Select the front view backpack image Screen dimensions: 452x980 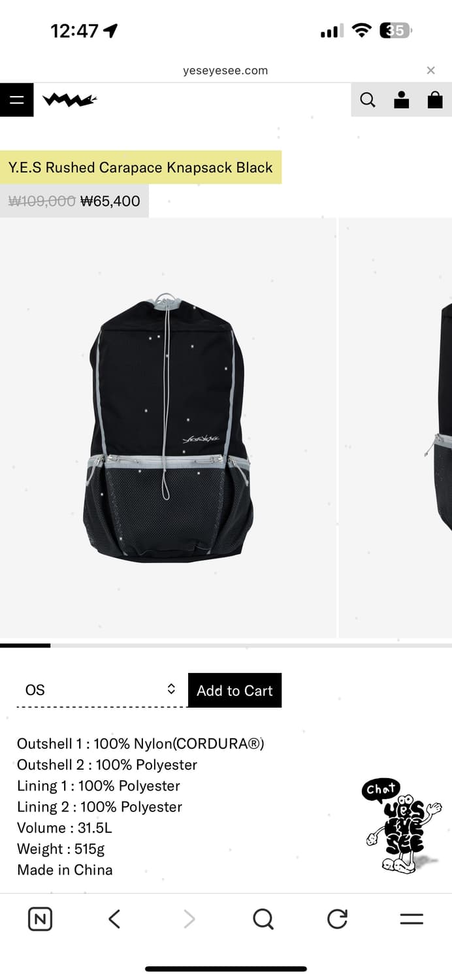(x=168, y=428)
